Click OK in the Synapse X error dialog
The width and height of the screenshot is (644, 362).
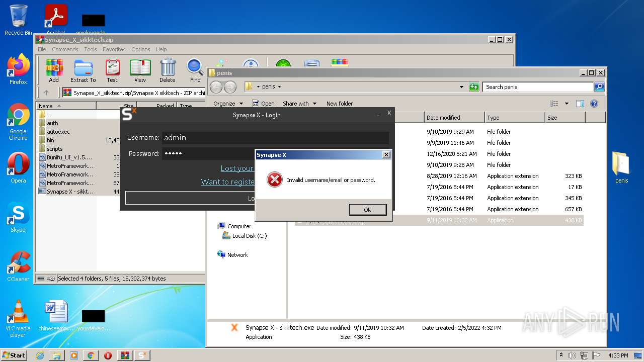(x=367, y=210)
